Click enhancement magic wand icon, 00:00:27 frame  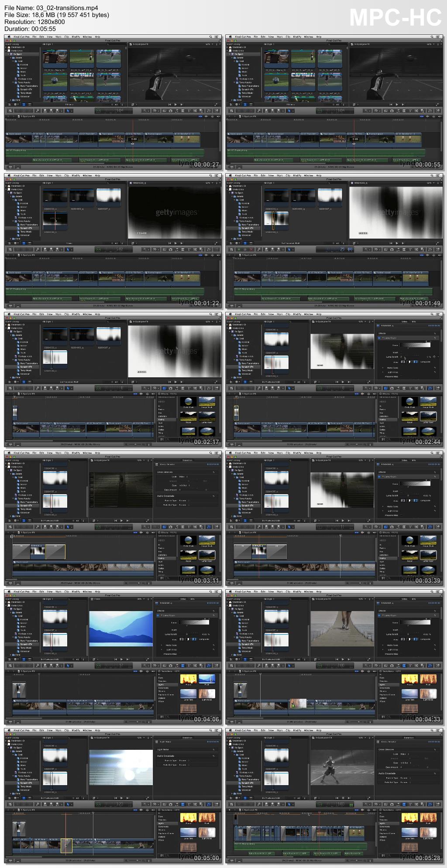point(145,111)
